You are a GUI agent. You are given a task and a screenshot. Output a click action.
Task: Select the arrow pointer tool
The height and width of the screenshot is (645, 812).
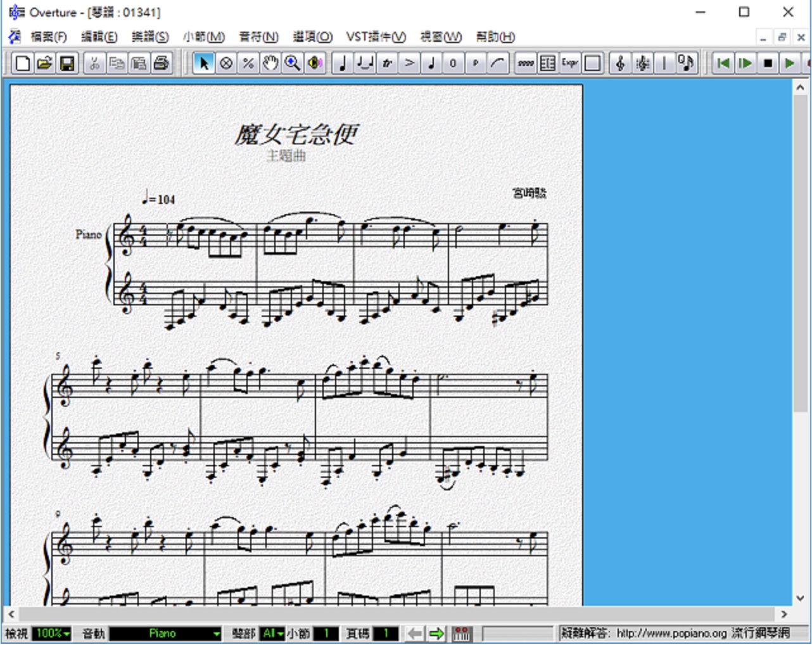[x=204, y=63]
